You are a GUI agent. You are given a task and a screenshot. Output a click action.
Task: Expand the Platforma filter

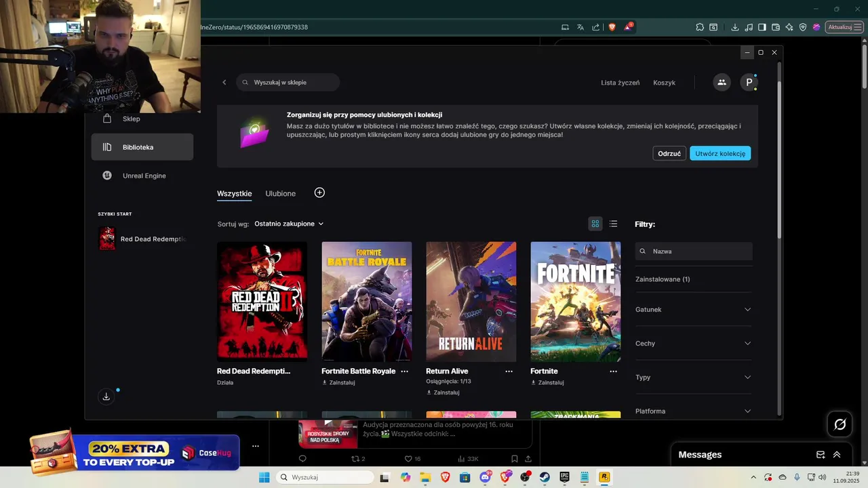pos(694,411)
